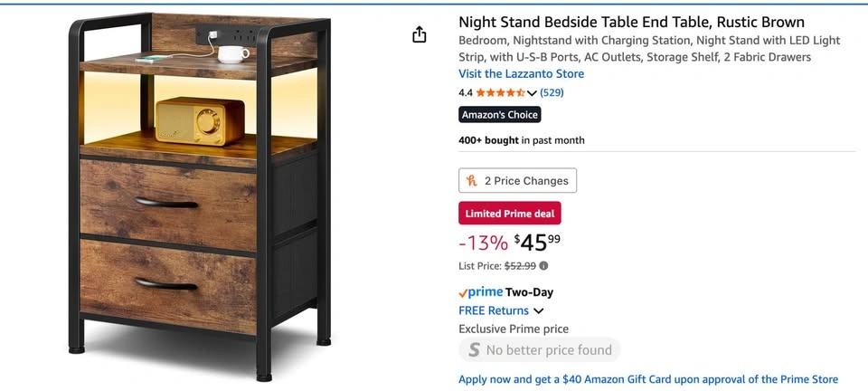Click the Night Stand Bedside Table product title
This screenshot has height=391, width=868.
tap(631, 22)
